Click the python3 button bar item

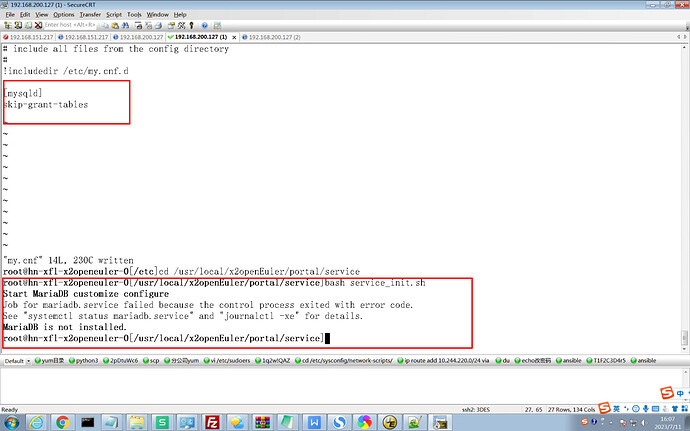(x=88, y=359)
